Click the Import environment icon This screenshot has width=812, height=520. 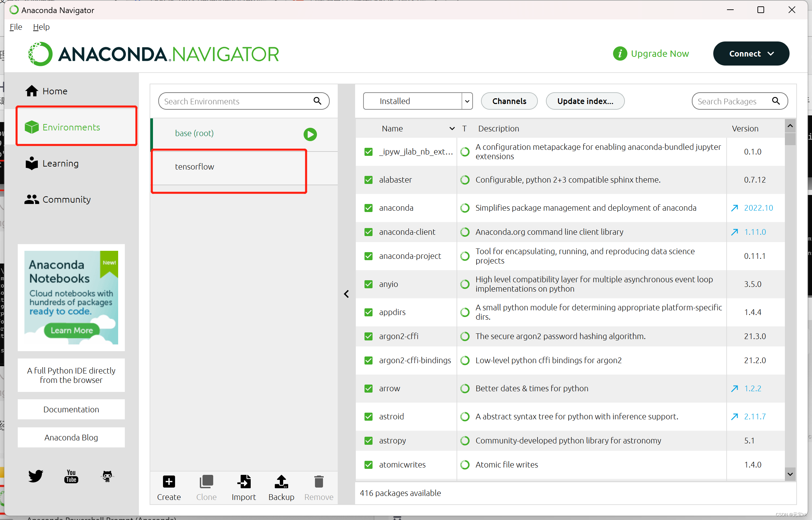[244, 481]
